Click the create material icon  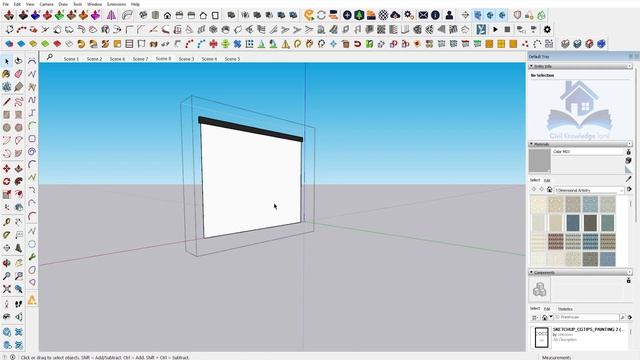[629, 160]
